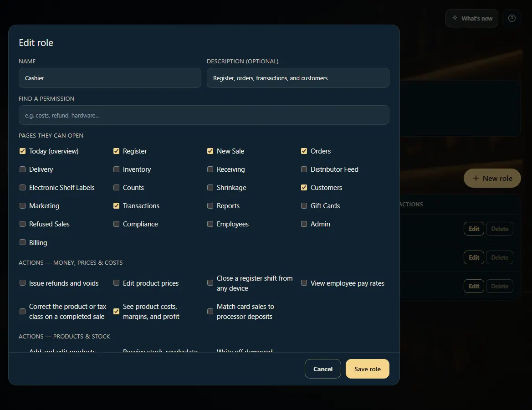Screen dimensions: 532x410
Task: Enable the Delivery page checkbox
Action: (22, 169)
